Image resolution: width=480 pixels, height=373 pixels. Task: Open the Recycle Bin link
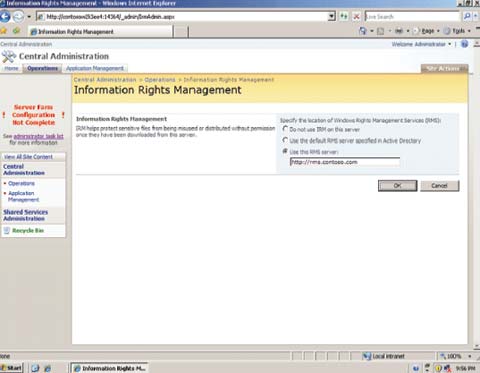[28, 231]
